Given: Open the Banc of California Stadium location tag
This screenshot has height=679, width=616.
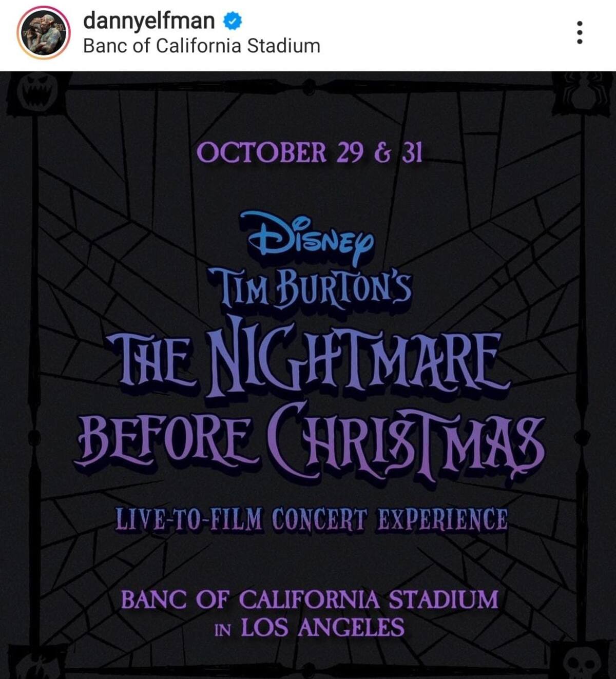Looking at the screenshot, I should point(201,46).
